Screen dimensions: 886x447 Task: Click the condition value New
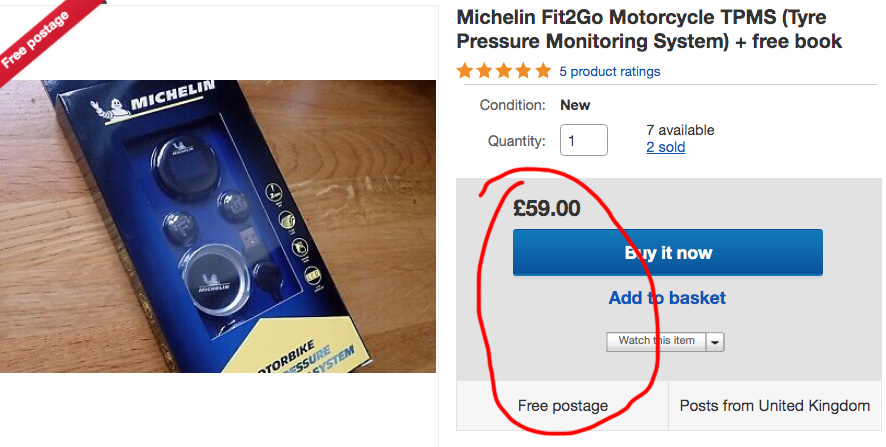pos(575,105)
